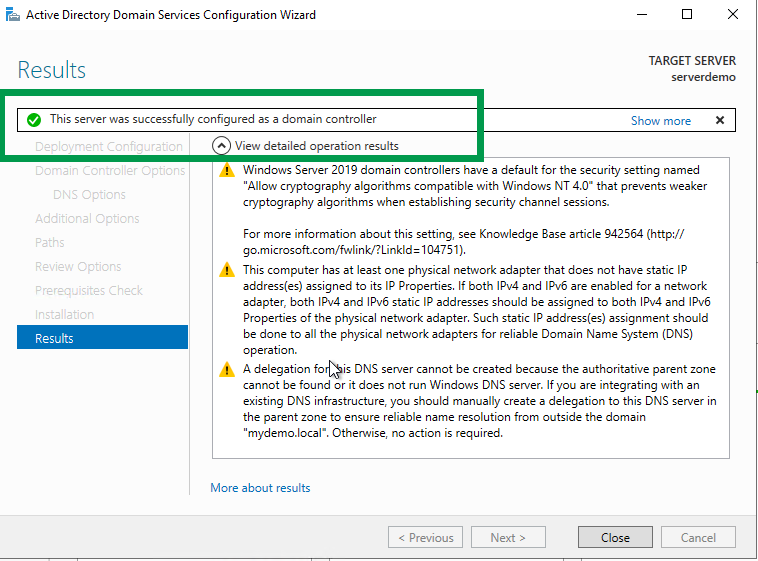Click the wizard icon in title bar
758x561 pixels.
coord(12,15)
